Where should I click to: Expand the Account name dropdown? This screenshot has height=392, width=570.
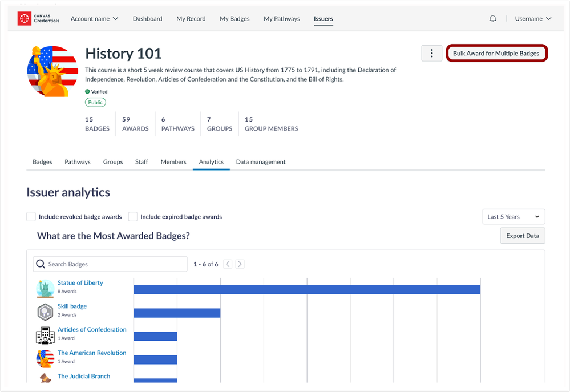tap(94, 19)
